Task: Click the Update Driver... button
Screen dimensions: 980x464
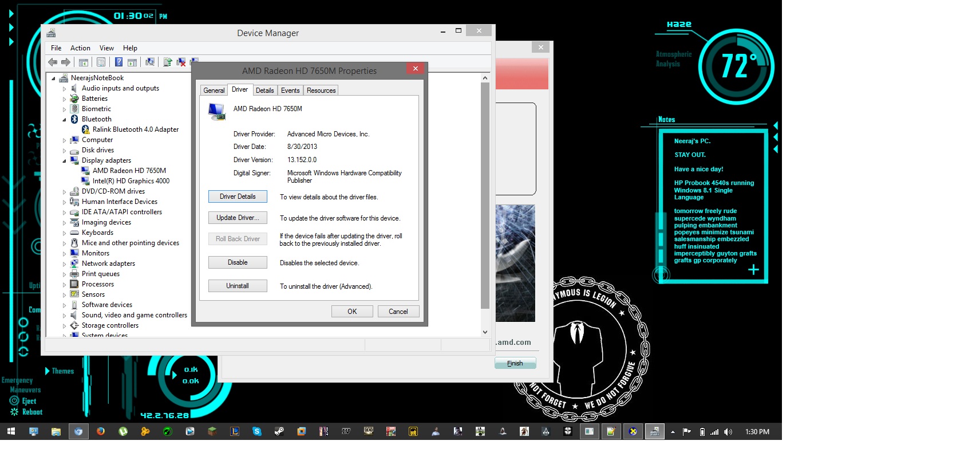Action: pos(238,218)
